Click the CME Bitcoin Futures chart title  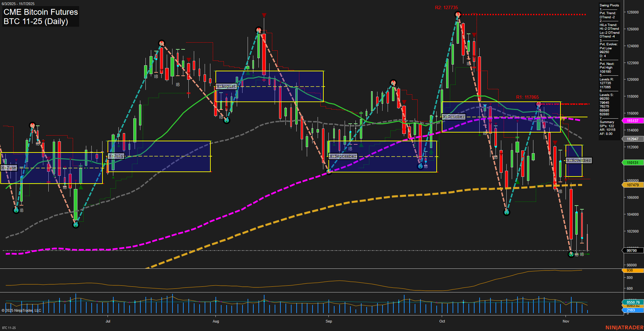pos(41,12)
